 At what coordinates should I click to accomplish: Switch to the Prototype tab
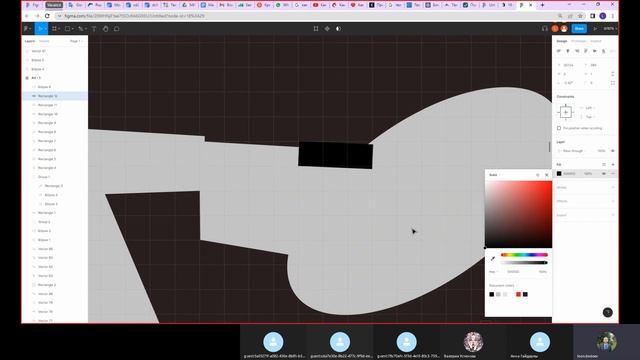point(578,41)
